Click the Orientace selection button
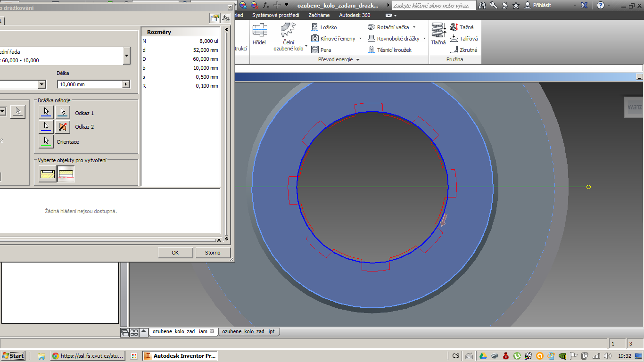The width and height of the screenshot is (644, 362). coord(46,141)
